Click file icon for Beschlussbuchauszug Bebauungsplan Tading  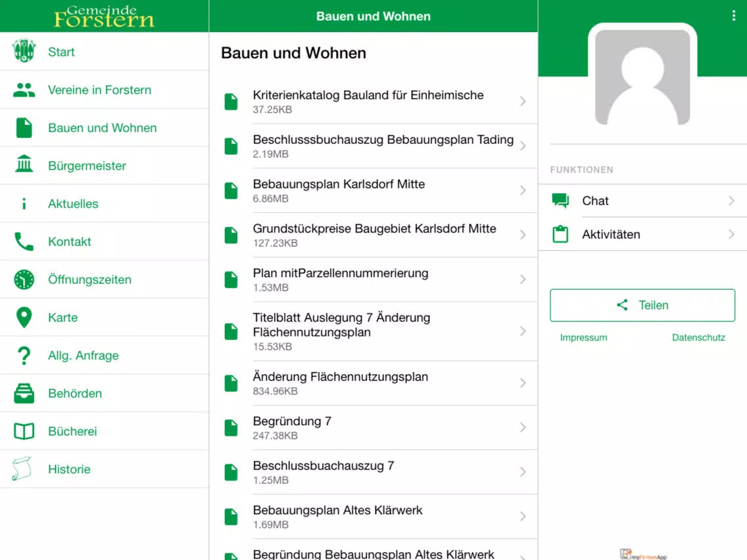231,146
